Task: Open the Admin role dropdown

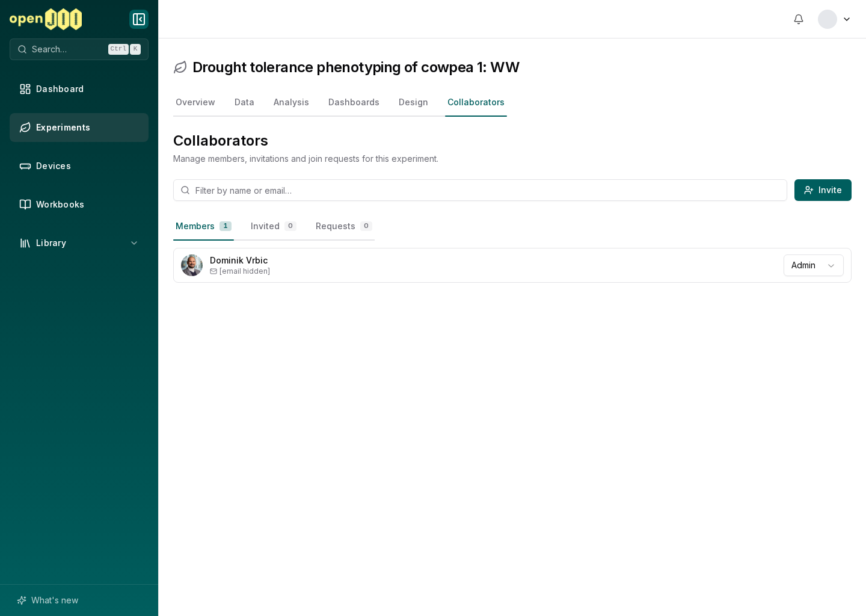Action: tap(813, 265)
